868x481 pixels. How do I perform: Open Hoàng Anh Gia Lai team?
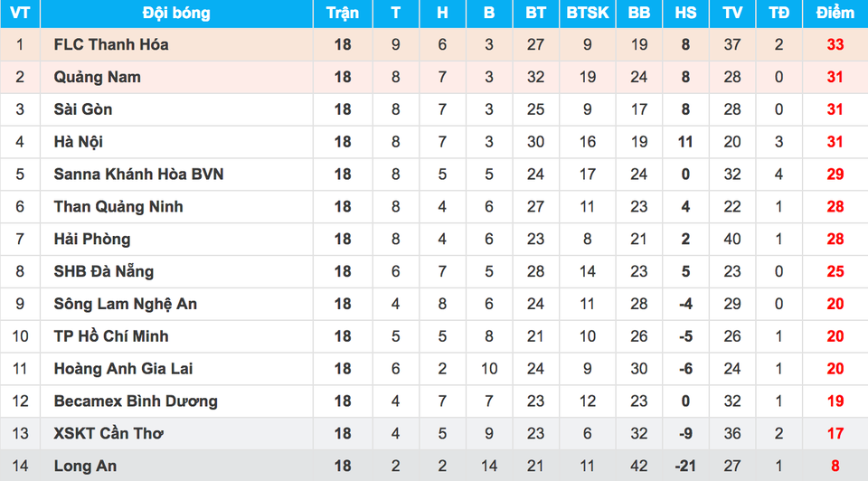pos(123,369)
